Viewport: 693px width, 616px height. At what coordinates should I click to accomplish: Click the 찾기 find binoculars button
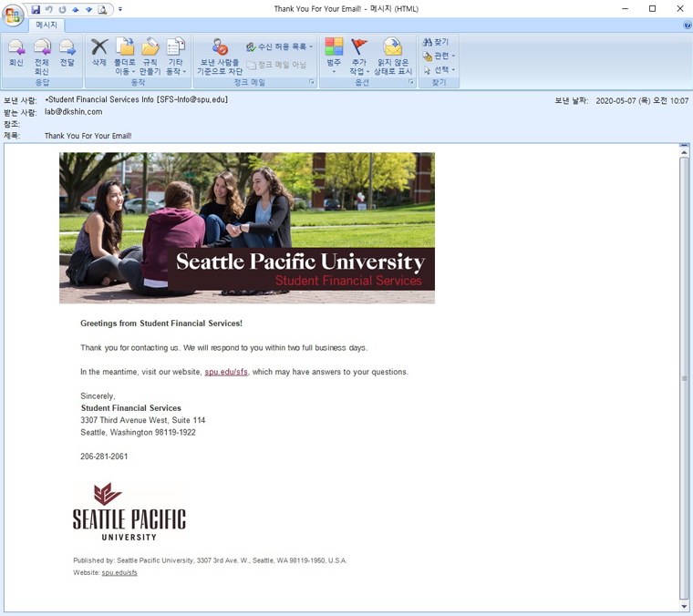click(x=436, y=42)
